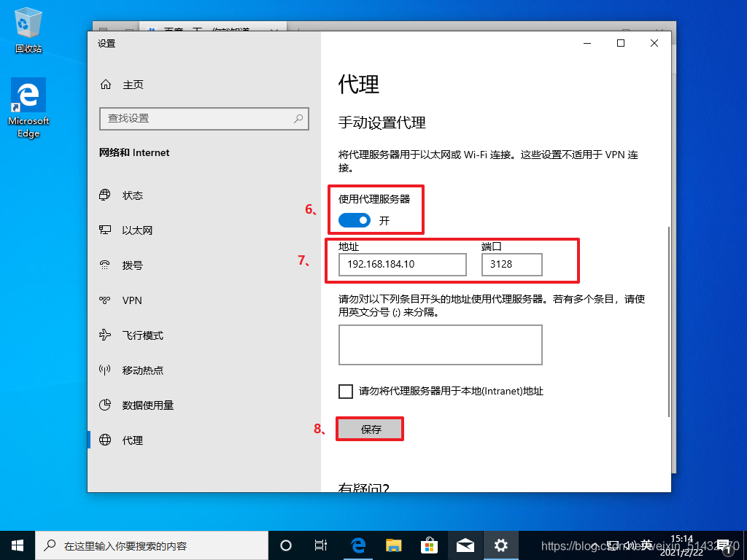This screenshot has height=560, width=747.
Task: Open the 状态 network status page
Action: [x=122, y=195]
